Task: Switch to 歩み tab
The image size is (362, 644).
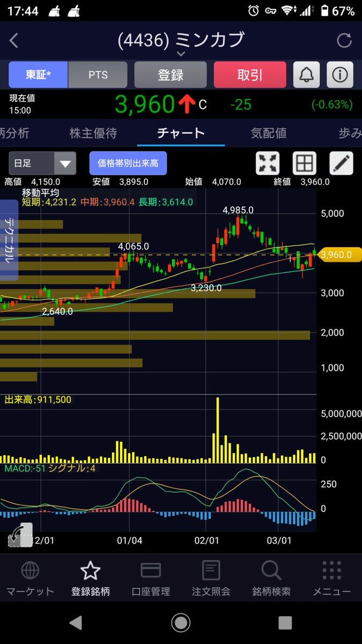Action: [x=350, y=133]
